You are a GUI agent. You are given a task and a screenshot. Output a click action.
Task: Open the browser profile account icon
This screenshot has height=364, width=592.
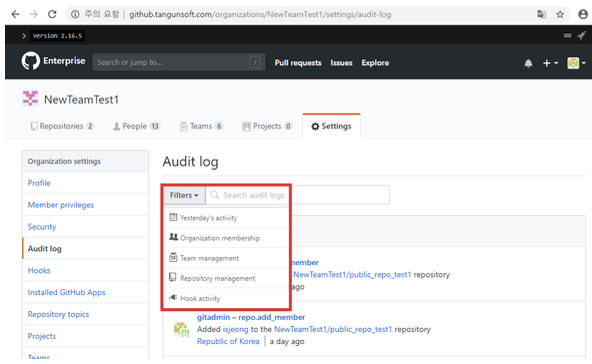click(x=583, y=14)
